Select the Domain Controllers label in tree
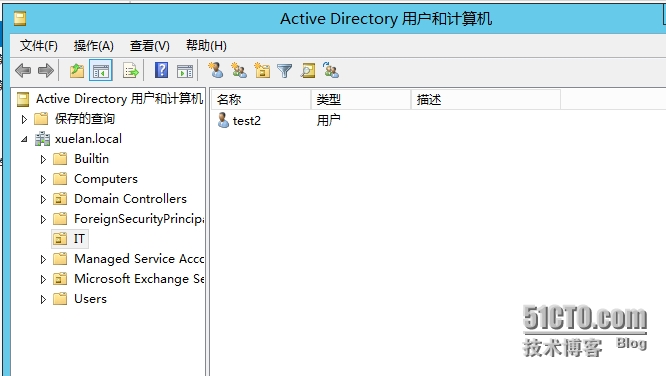666x376 pixels. pyautogui.click(x=130, y=199)
